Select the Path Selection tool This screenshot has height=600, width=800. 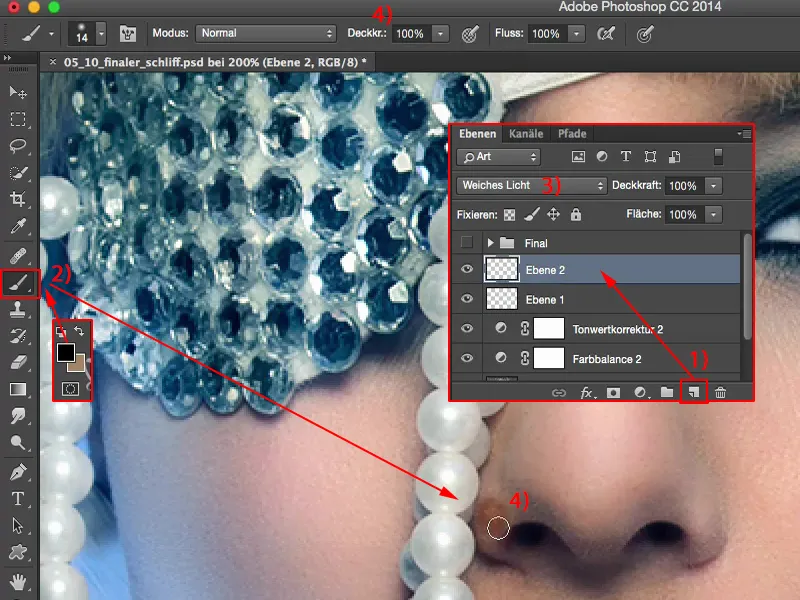pos(18,526)
